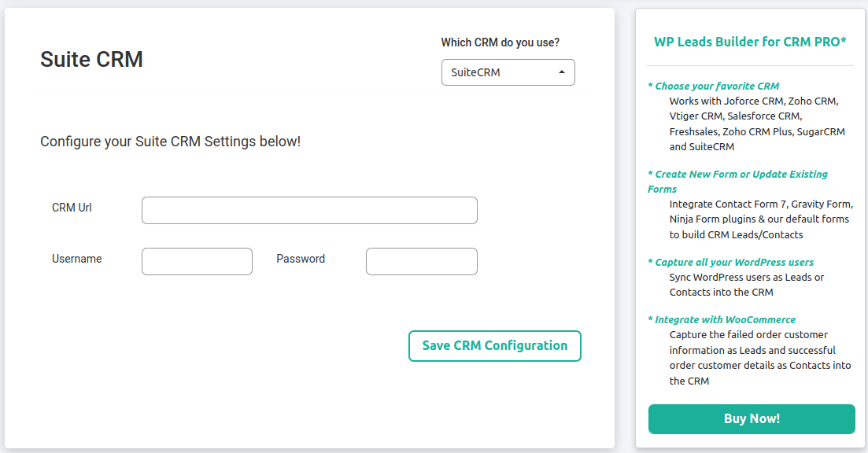Screen dimensions: 868x453
Task: Click the Password field label
Action: [x=301, y=258]
